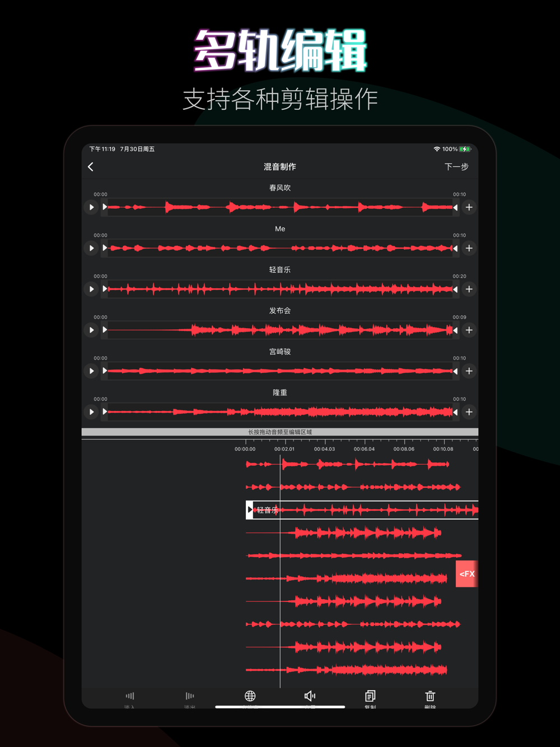The height and width of the screenshot is (747, 560).
Task: Select the end trim handle of 隆重
Action: (x=455, y=412)
